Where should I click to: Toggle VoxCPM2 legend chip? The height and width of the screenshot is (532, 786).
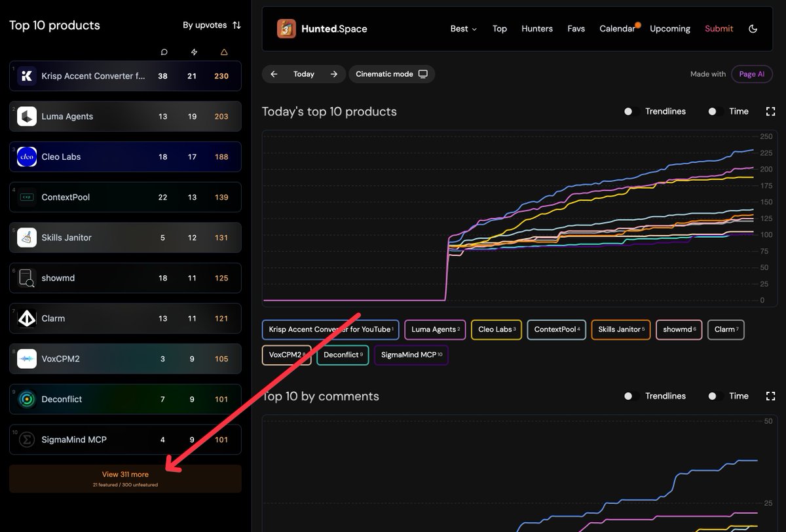point(287,355)
